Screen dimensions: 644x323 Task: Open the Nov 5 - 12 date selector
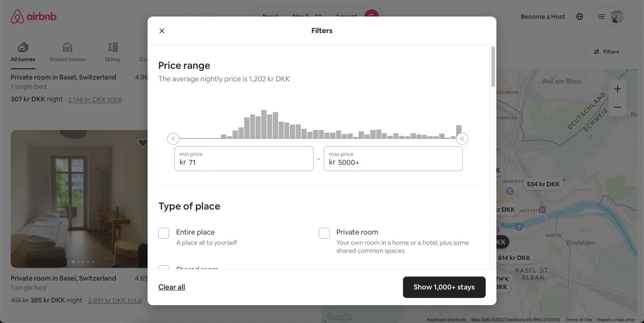pyautogui.click(x=307, y=17)
